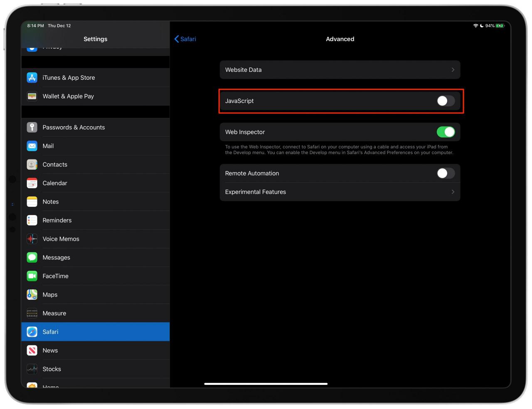Open Maps settings
This screenshot has height=409, width=532.
pos(96,295)
